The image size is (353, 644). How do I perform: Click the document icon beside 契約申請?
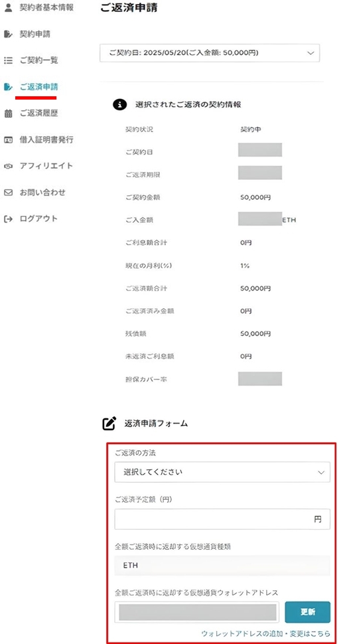8,34
